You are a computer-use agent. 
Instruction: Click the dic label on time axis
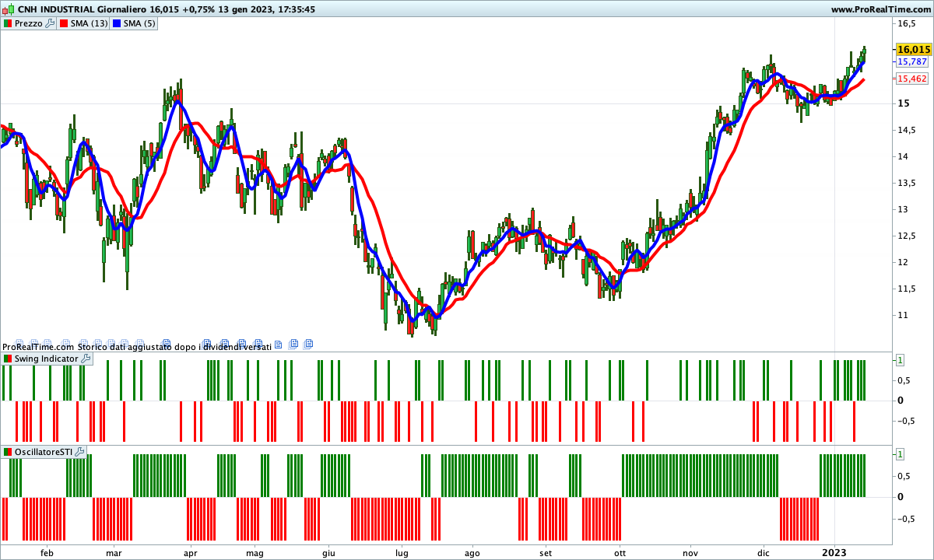click(x=764, y=552)
